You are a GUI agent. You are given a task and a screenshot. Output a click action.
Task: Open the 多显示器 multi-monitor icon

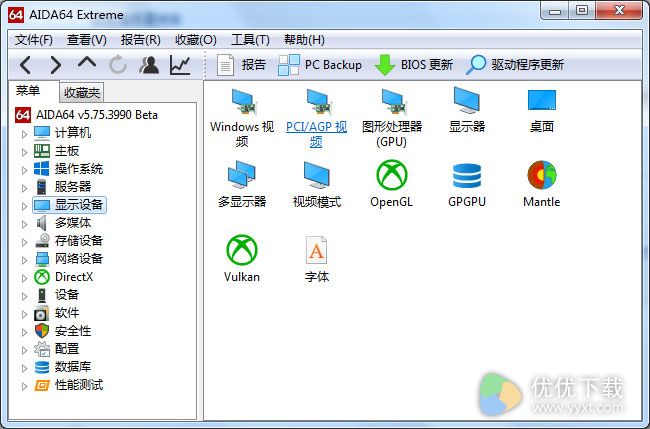[x=242, y=184]
